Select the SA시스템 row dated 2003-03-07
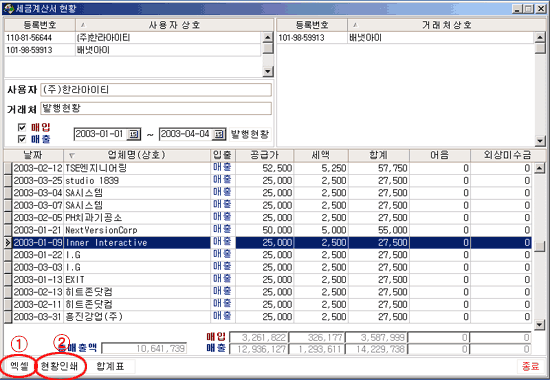Viewport: 550px width, 380px height. tap(268, 205)
